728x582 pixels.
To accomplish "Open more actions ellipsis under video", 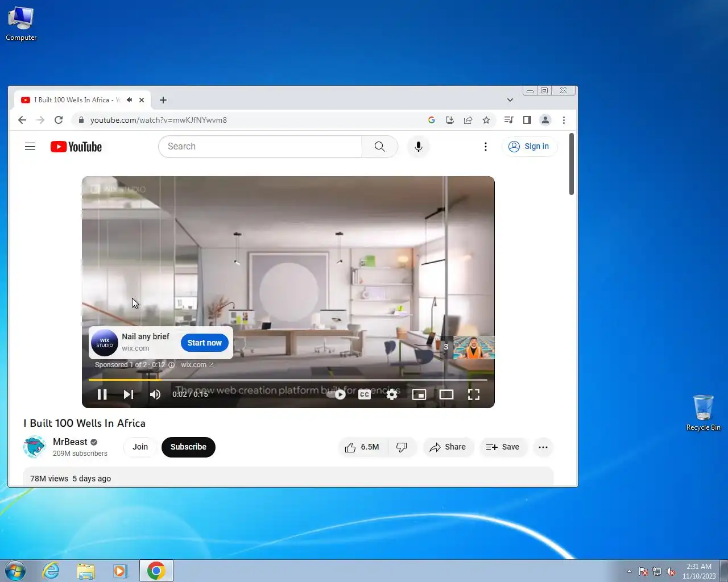I will point(543,447).
